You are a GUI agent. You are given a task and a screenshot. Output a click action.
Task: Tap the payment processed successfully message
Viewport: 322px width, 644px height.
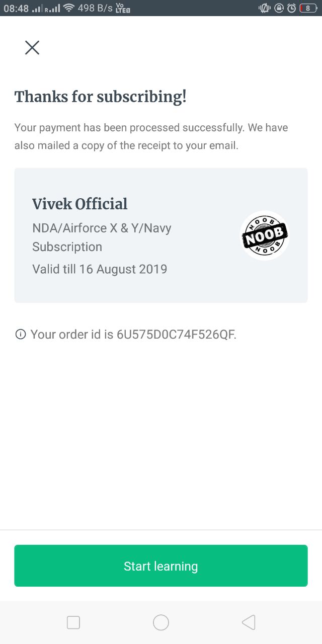click(x=151, y=137)
